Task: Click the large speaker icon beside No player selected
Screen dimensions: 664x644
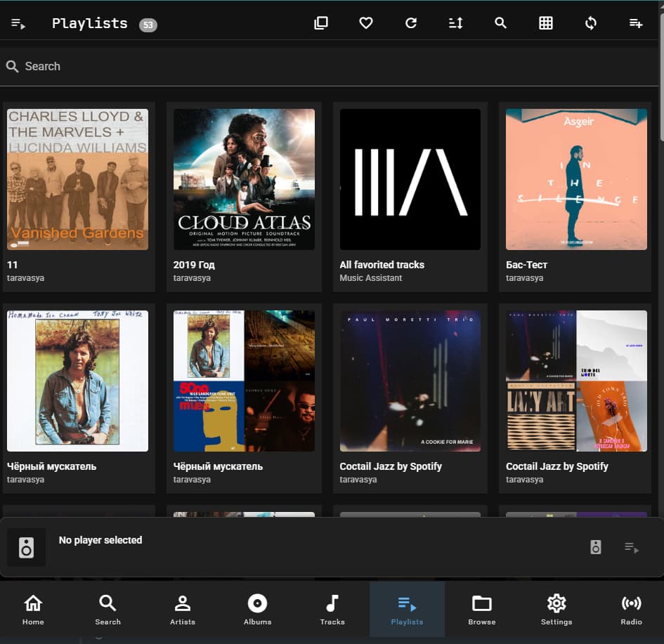Action: click(26, 548)
